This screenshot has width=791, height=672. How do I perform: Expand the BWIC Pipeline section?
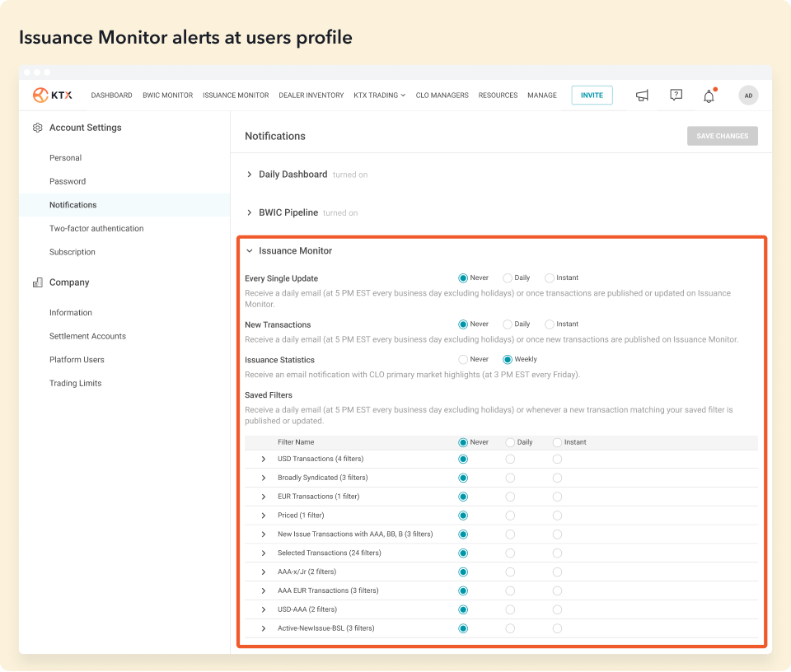pyautogui.click(x=250, y=212)
